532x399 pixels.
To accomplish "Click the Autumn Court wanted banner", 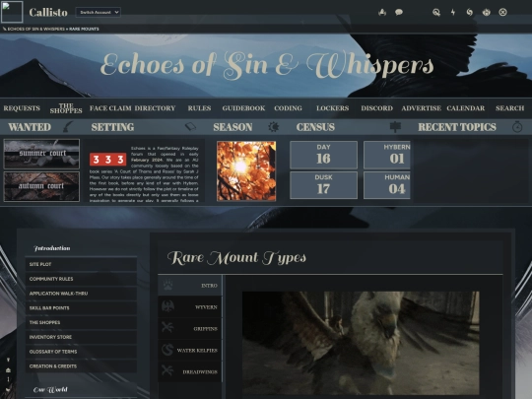I will (41, 186).
